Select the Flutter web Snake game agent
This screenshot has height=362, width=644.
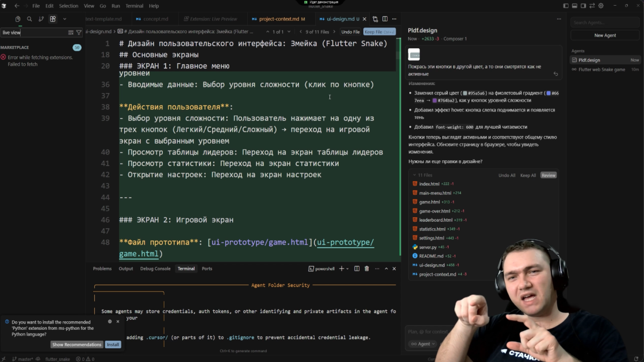point(605,70)
